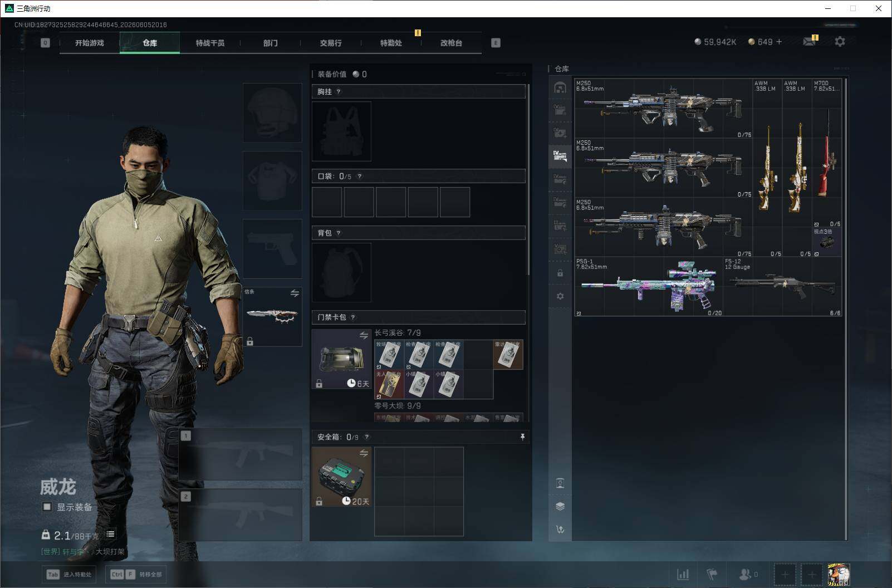
Task: Open the 特战干员 tab
Action: tap(210, 43)
